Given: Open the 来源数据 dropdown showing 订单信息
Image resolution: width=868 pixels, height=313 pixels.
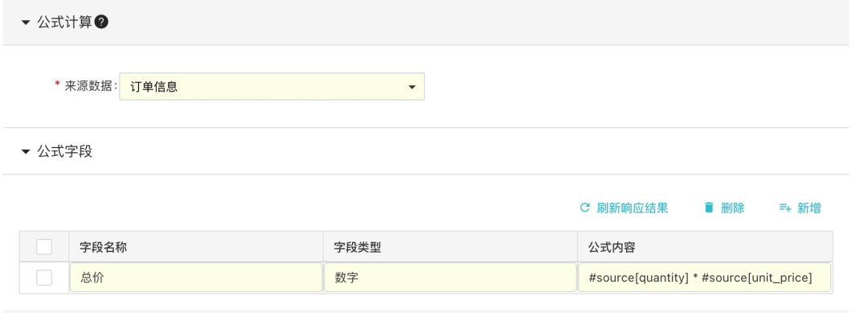Looking at the screenshot, I should click(x=272, y=86).
